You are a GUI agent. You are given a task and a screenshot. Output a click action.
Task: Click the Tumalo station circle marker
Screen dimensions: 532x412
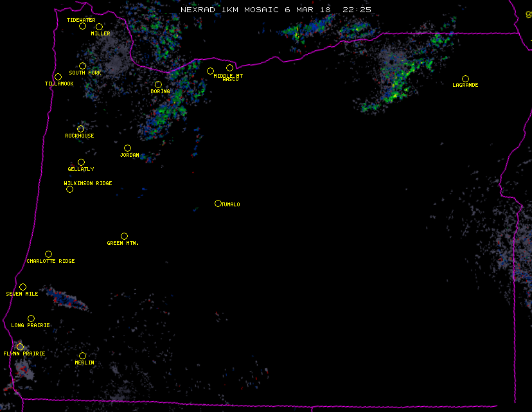click(218, 203)
